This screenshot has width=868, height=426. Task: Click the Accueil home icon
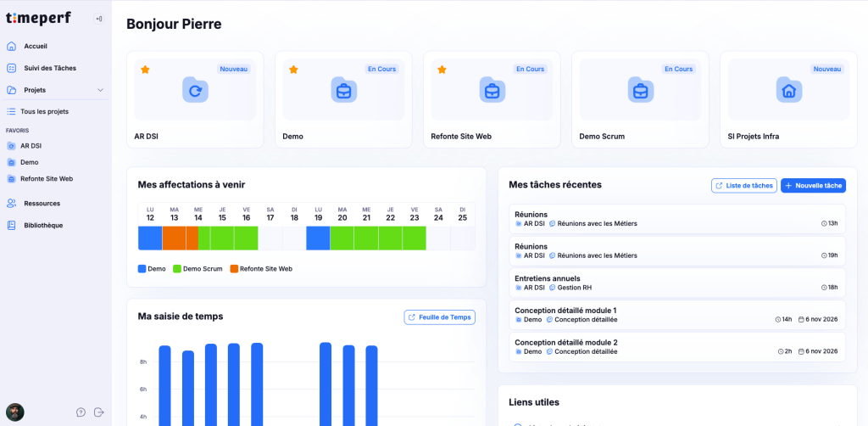click(11, 46)
